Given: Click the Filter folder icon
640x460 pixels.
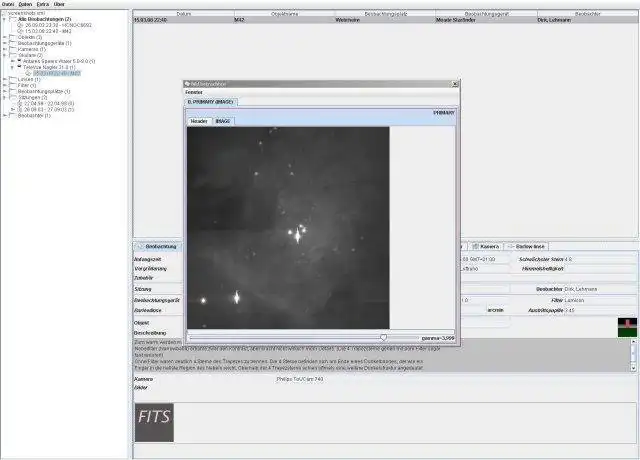Looking at the screenshot, I should (13, 86).
